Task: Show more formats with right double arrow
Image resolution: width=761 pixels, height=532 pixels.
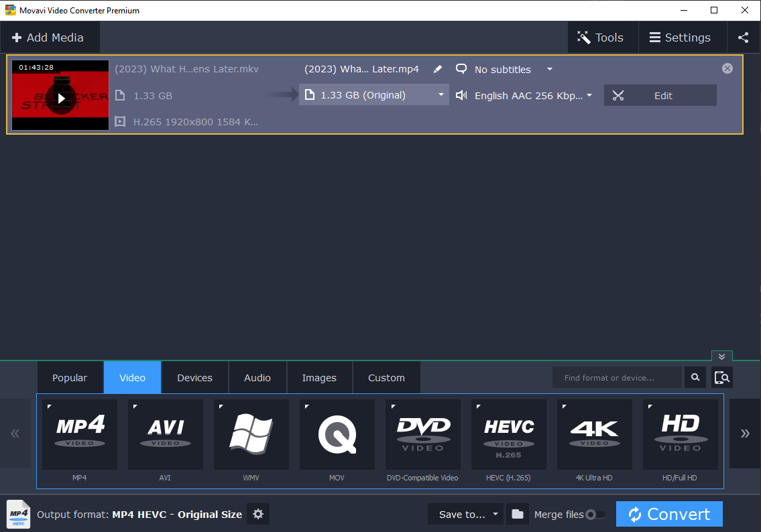Action: pos(745,434)
